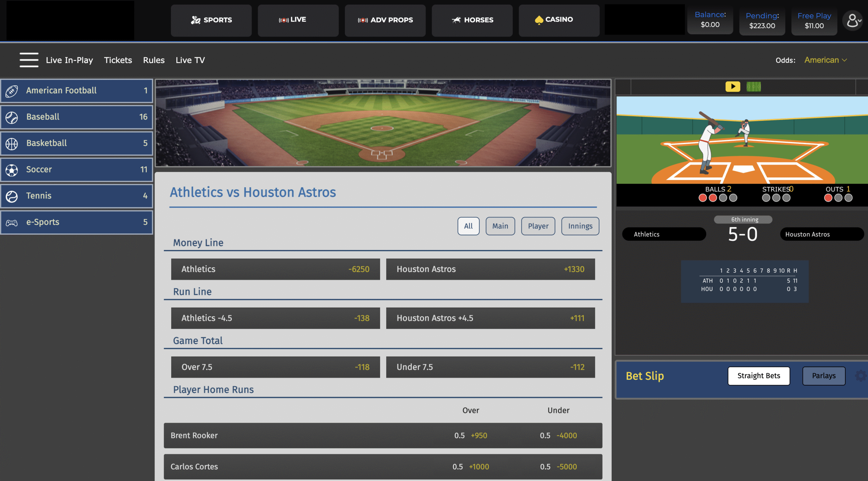Expand the Tennis sport category
This screenshot has height=481, width=868.
coord(77,196)
